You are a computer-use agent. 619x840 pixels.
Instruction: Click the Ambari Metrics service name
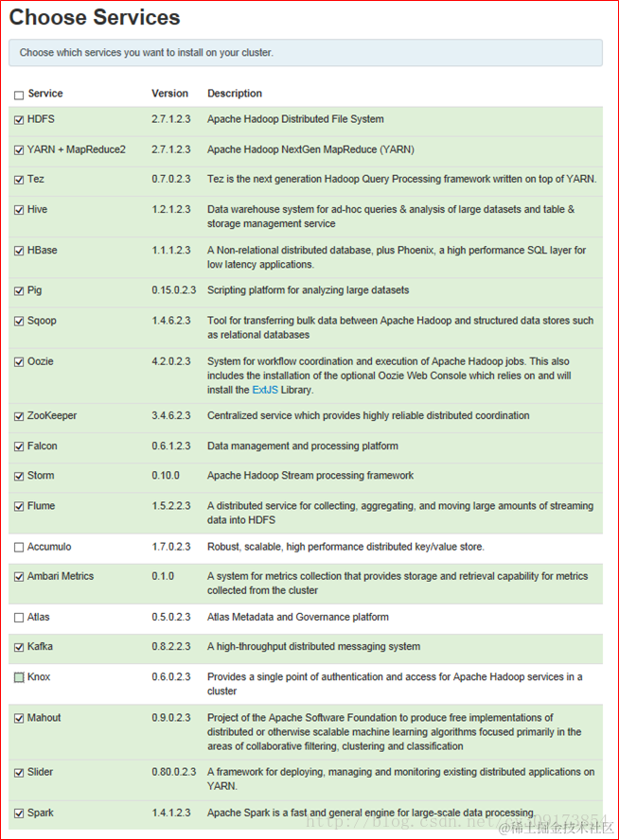61,576
